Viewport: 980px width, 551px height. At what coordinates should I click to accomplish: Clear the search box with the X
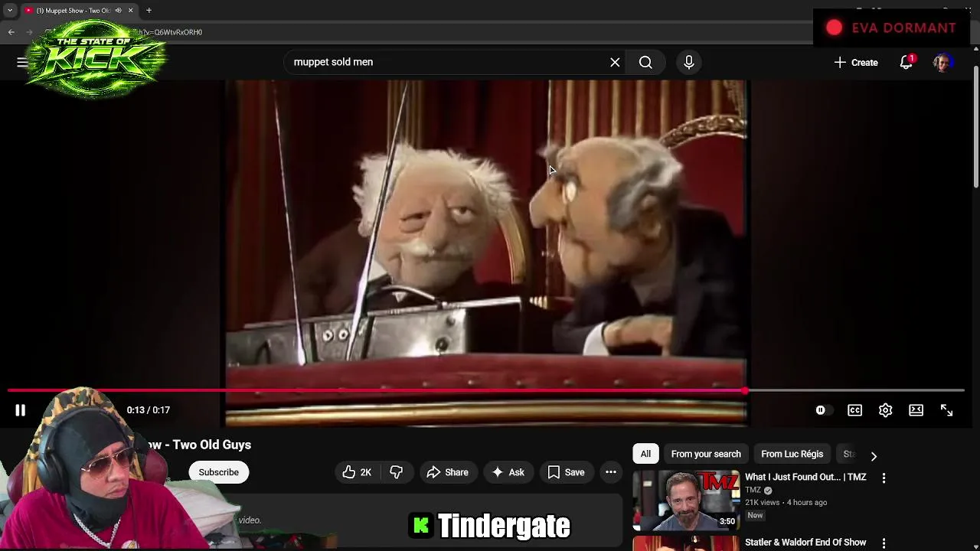coord(615,62)
